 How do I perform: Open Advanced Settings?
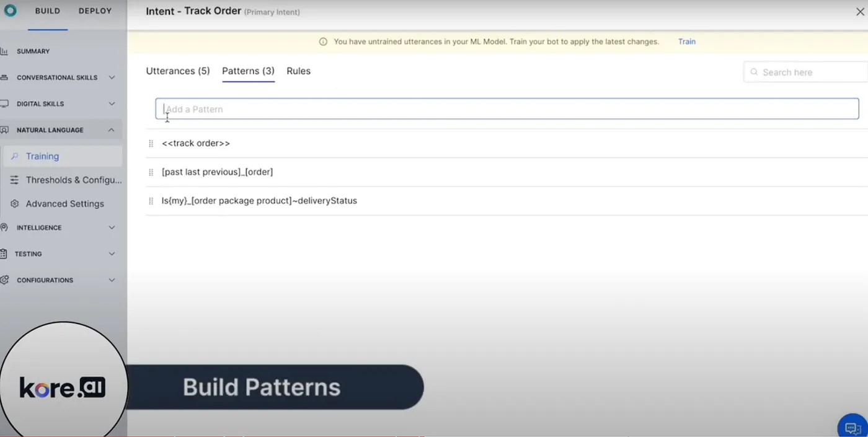click(64, 203)
